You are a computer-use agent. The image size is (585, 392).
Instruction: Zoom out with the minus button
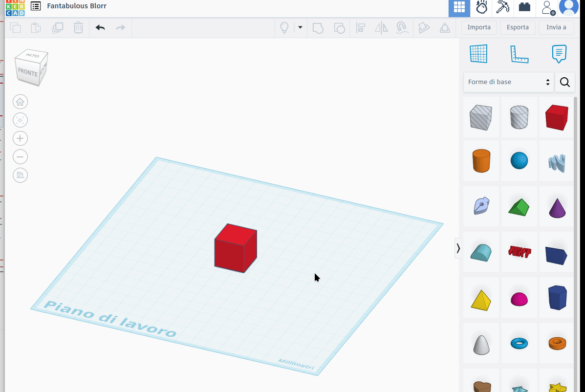click(x=20, y=156)
